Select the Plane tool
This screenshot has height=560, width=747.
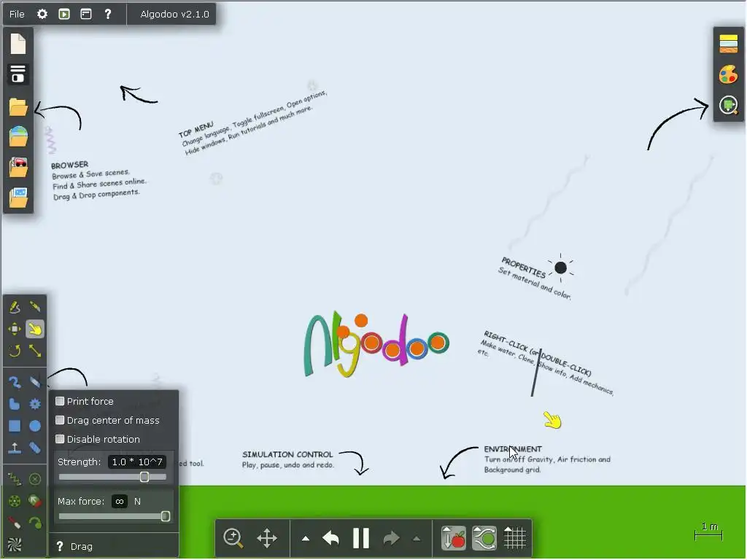pyautogui.click(x=15, y=448)
